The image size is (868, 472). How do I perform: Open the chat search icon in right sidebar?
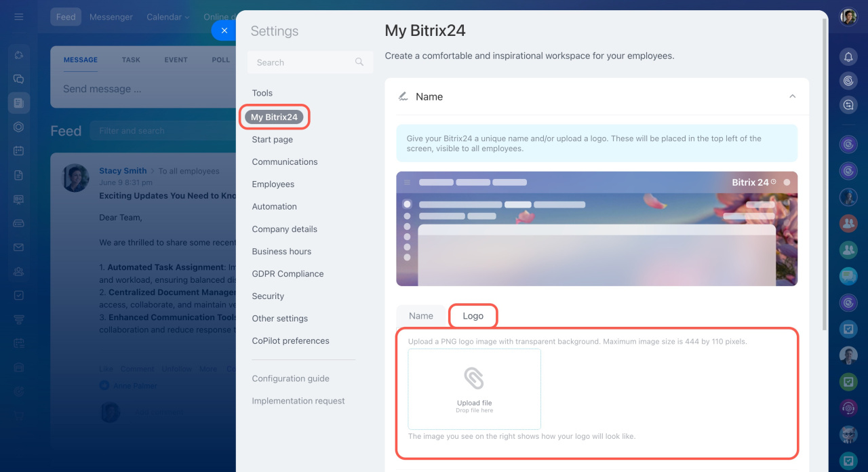point(848,105)
